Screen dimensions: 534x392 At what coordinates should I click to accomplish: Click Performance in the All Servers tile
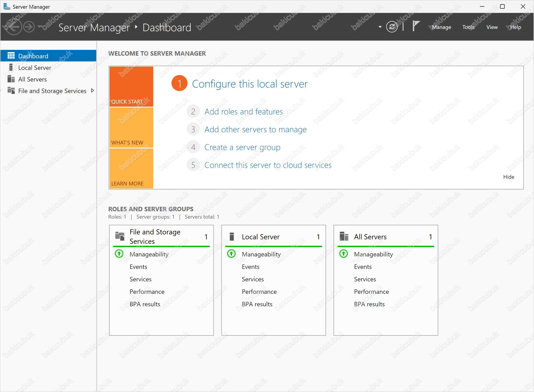pyautogui.click(x=371, y=291)
